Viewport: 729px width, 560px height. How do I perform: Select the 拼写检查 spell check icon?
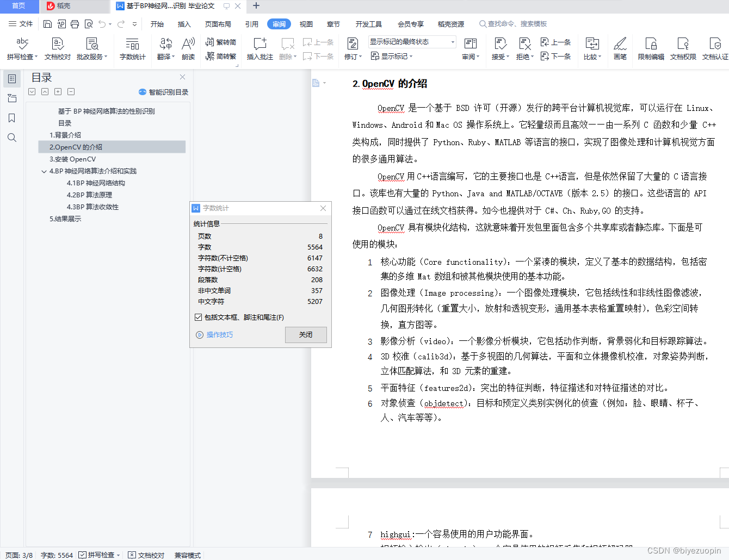22,49
